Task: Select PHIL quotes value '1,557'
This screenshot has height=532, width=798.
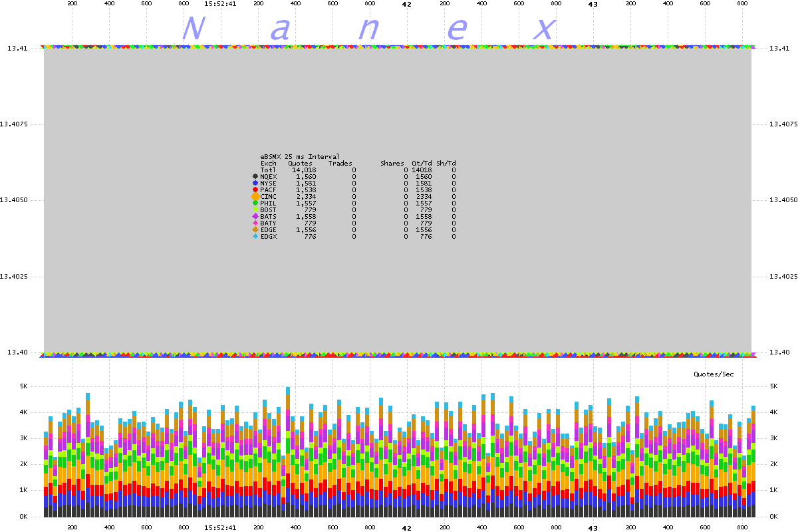Action: tap(306, 203)
